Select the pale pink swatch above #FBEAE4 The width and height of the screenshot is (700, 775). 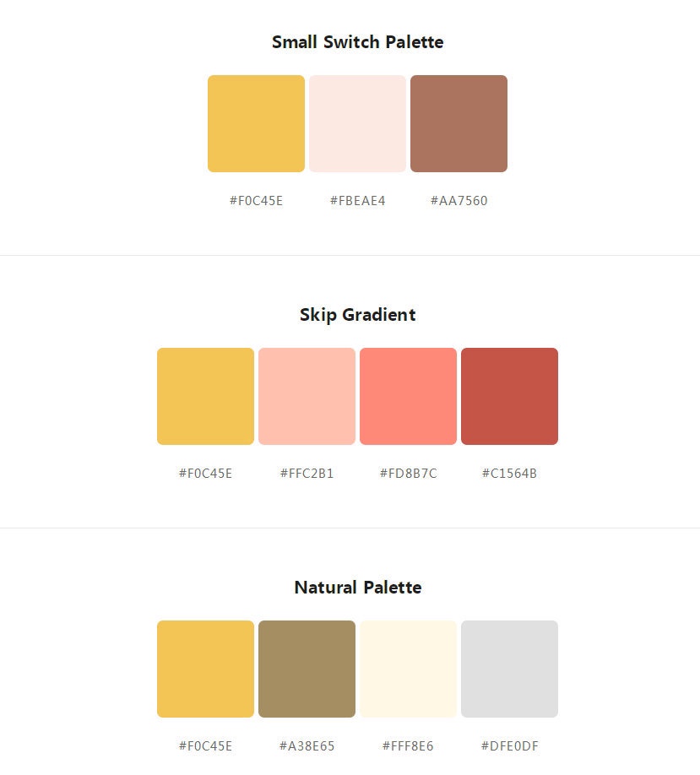[x=357, y=123]
